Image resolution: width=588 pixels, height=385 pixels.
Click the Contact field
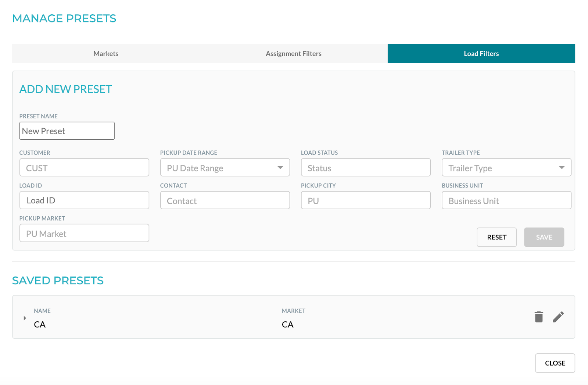225,200
